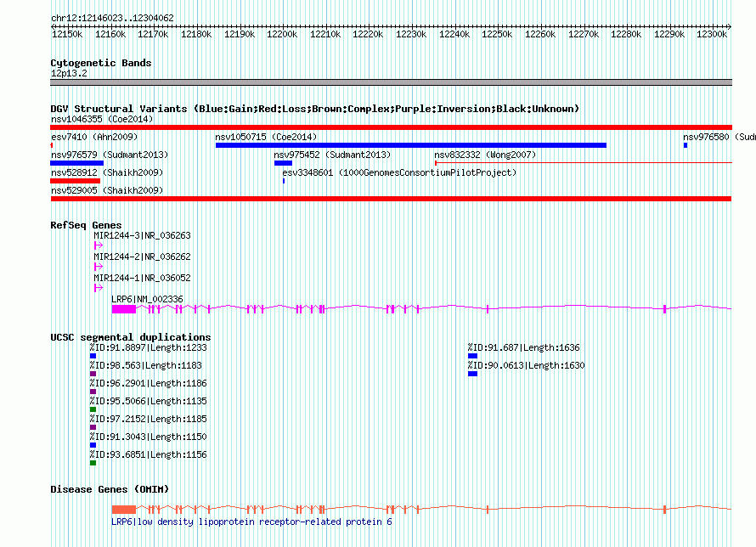The height and width of the screenshot is (547, 756).
Task: Click the 12p13.2 band label
Action: (x=69, y=73)
